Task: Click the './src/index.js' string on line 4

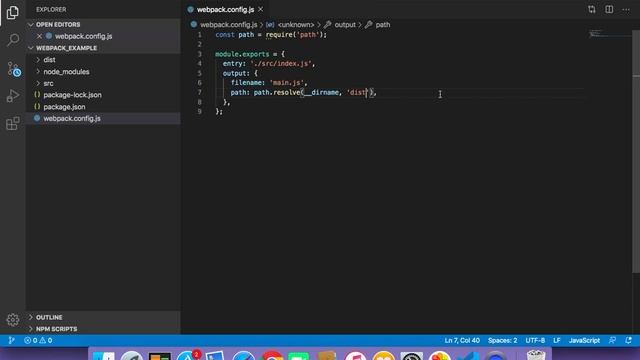Action: [281, 64]
